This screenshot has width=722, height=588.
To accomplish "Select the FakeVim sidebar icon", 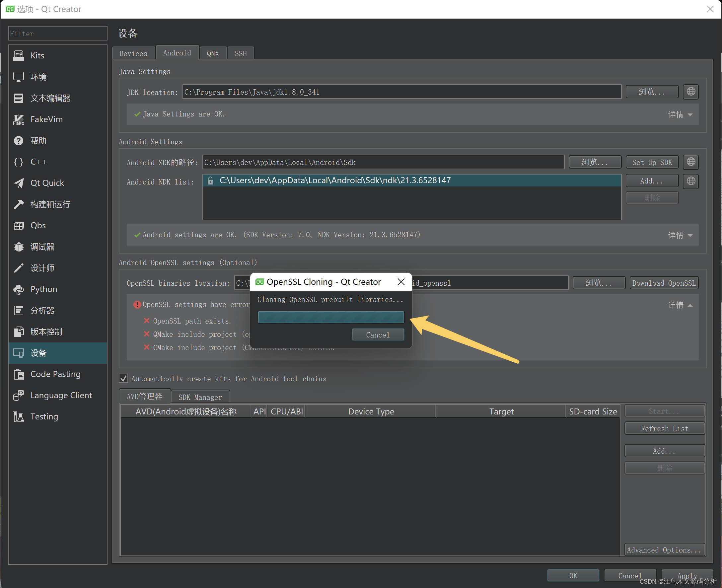I will pyautogui.click(x=19, y=119).
